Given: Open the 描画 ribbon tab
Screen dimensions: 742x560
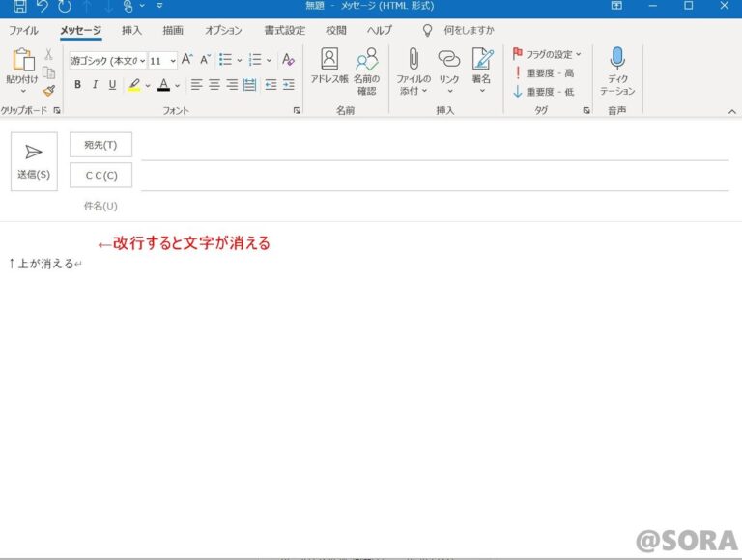Looking at the screenshot, I should click(x=173, y=30).
